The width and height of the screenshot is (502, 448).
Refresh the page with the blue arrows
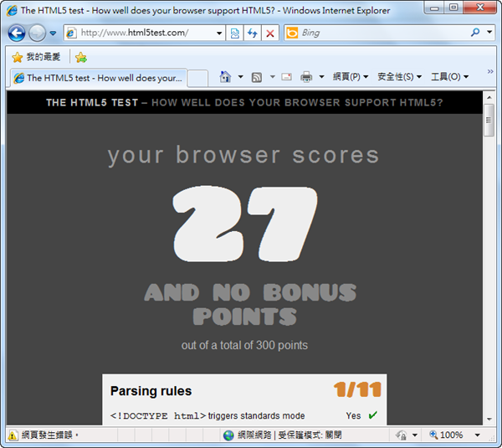(253, 33)
